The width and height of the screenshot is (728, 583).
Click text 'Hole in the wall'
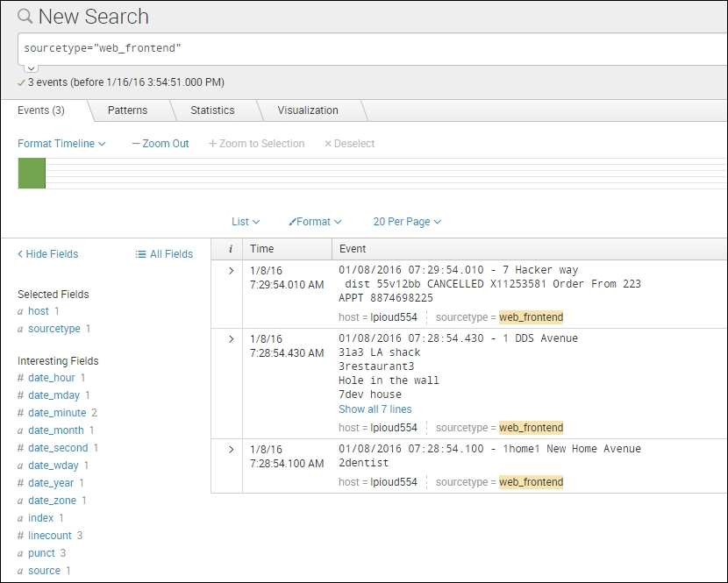(x=389, y=380)
